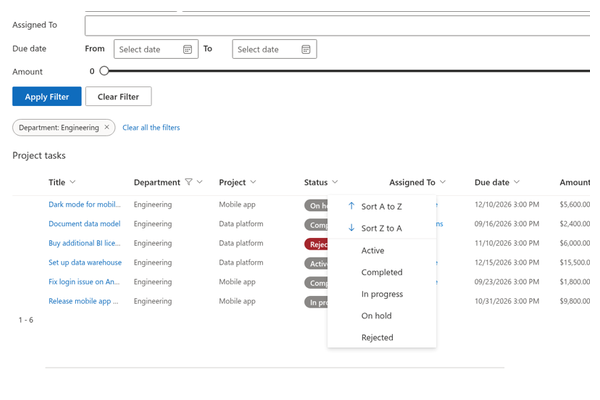Click the Rejected status badge in row three
The width and height of the screenshot is (600, 400).
click(316, 244)
